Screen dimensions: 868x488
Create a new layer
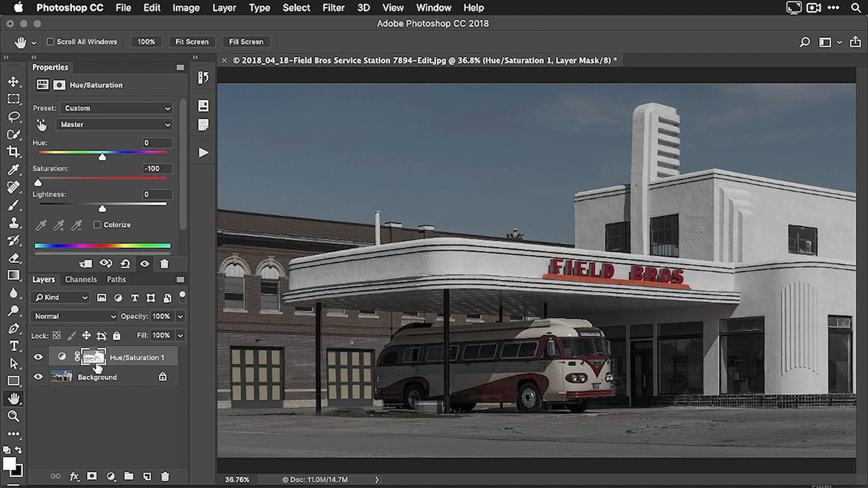click(x=146, y=476)
